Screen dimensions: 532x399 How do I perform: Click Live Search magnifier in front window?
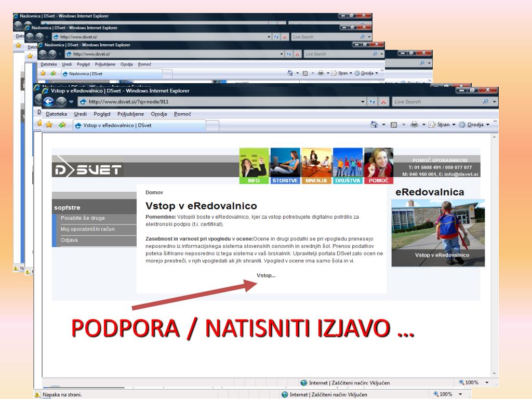pyautogui.click(x=486, y=101)
